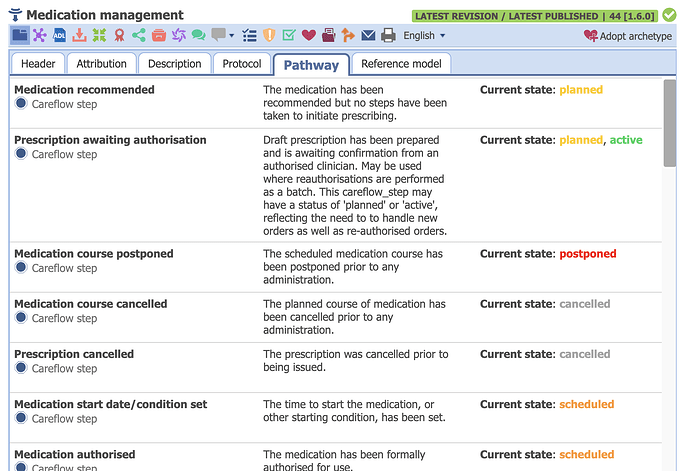Click the orange download icon
Viewport: 690px width, 471px height.
click(79, 35)
